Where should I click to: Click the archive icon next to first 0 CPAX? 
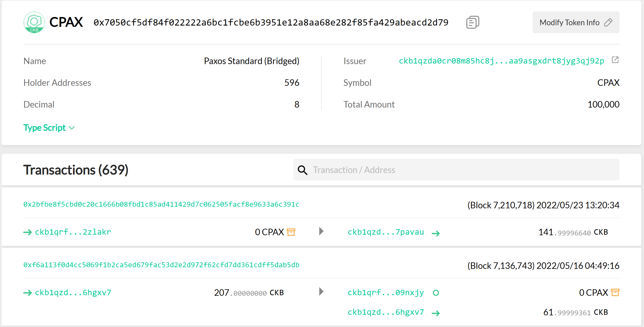coord(291,232)
